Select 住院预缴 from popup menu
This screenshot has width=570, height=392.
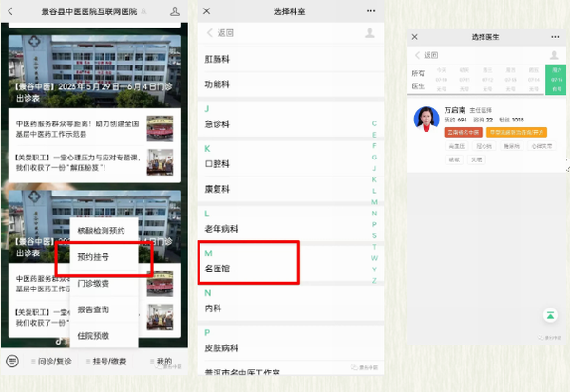pos(104,336)
